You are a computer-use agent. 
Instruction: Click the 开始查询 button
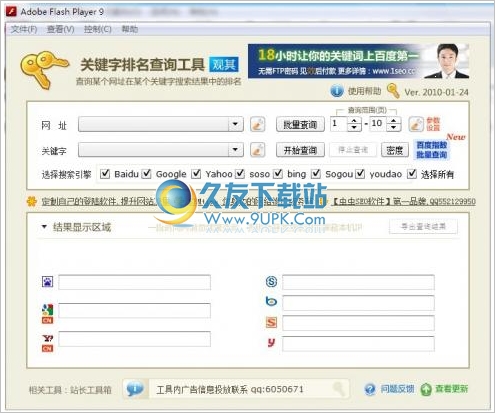(x=300, y=150)
